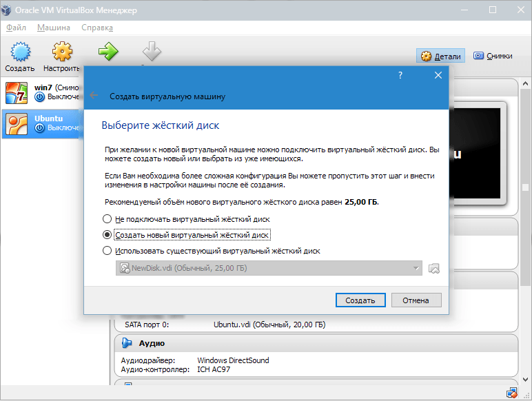Click the gray Discard down-arrow icon
The image size is (532, 401).
click(x=152, y=52)
